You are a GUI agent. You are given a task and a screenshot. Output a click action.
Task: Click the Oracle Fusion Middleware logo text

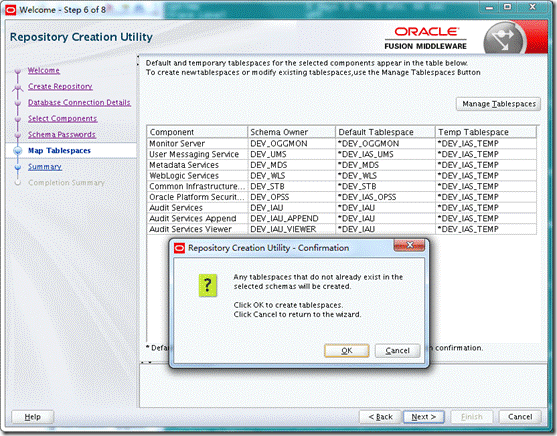(426, 38)
